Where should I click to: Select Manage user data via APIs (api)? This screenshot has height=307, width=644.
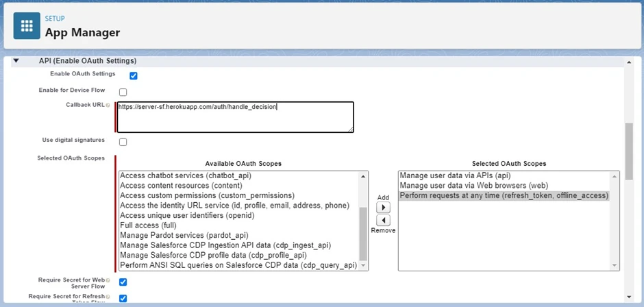[x=455, y=176]
